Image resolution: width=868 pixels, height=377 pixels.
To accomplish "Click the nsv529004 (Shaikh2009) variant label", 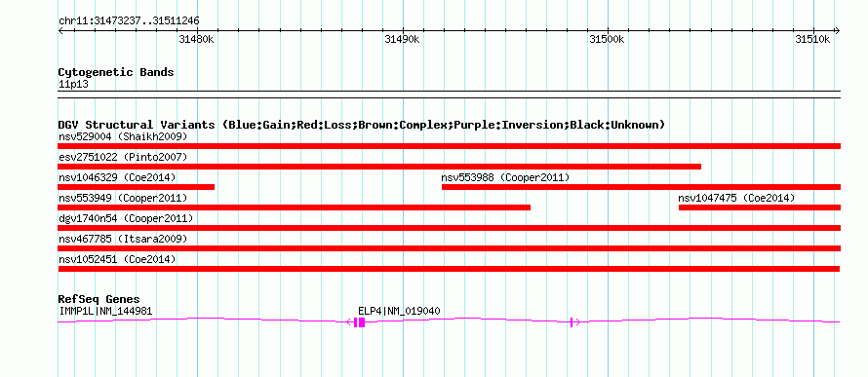I will 123,136.
